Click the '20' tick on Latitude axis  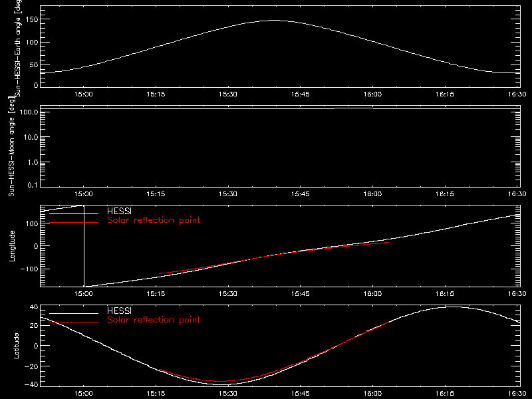click(35, 325)
